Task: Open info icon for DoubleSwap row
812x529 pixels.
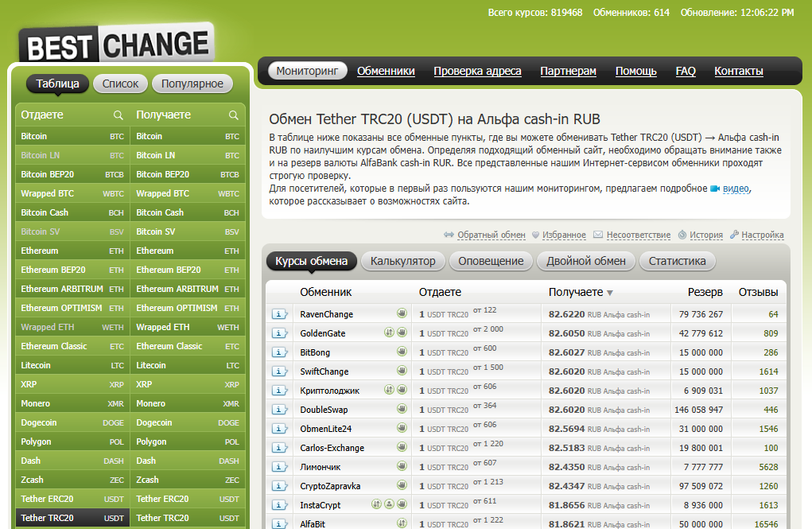Action: (280, 410)
